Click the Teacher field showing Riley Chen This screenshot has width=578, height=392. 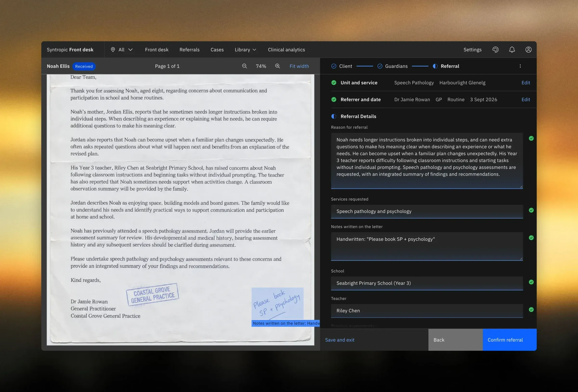point(427,311)
